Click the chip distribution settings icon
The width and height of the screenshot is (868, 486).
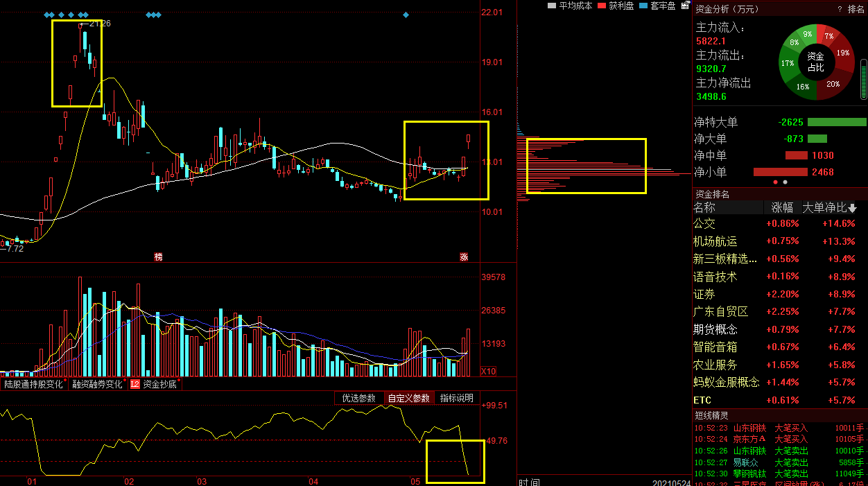[686, 6]
